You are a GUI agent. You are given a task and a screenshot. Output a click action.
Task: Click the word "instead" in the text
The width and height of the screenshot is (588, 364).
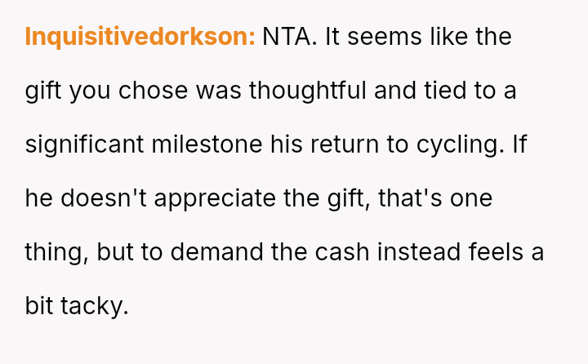click(x=419, y=252)
